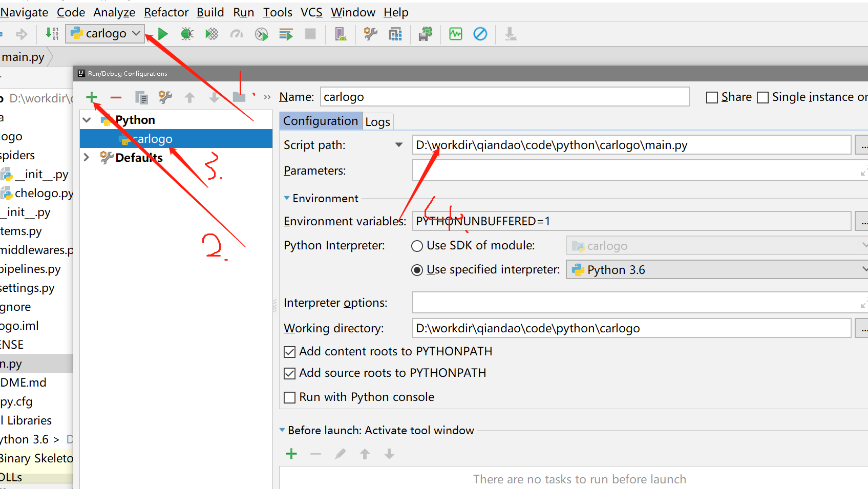Edit defaults wrench icon in dialog toolbar
Viewport: 868px width, 489px height.
coord(165,97)
